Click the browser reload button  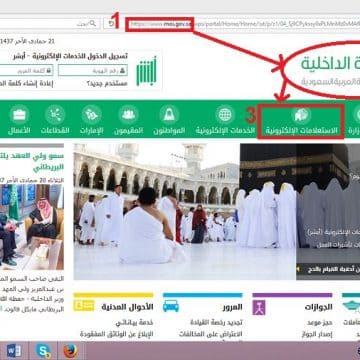(x=111, y=24)
